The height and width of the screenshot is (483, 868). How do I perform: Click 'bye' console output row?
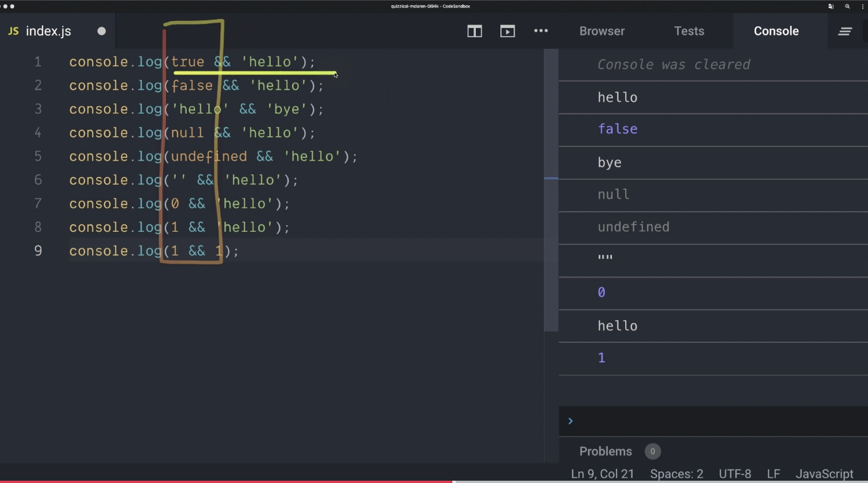(713, 163)
